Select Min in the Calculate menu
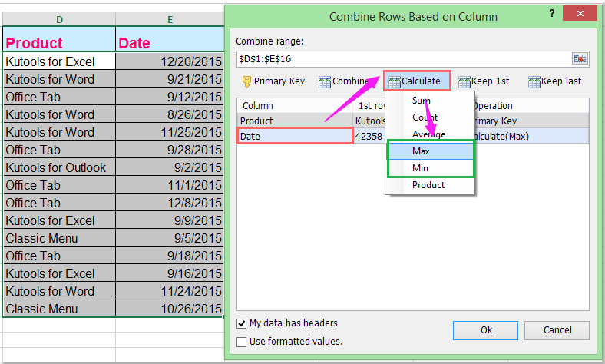 420,168
